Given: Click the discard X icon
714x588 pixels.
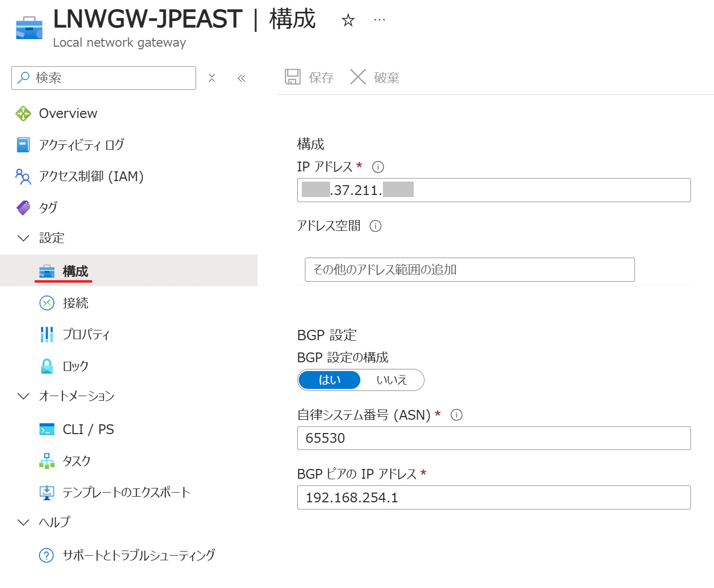Looking at the screenshot, I should pyautogui.click(x=358, y=77).
